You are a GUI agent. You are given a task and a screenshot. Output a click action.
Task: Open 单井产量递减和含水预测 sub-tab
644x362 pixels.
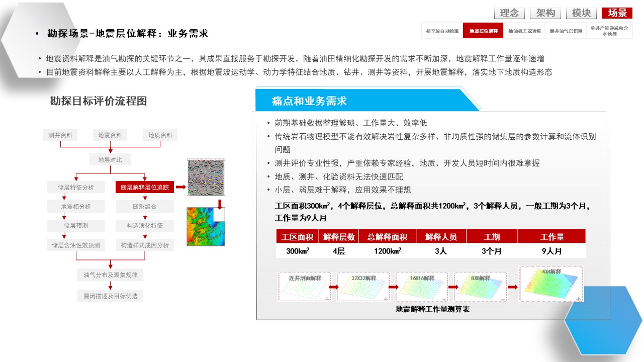coord(609,31)
